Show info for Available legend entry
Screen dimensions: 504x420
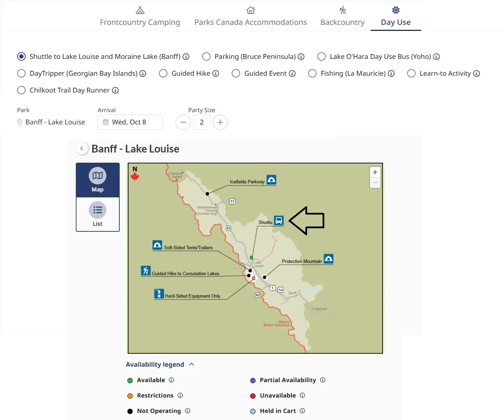[x=171, y=380]
